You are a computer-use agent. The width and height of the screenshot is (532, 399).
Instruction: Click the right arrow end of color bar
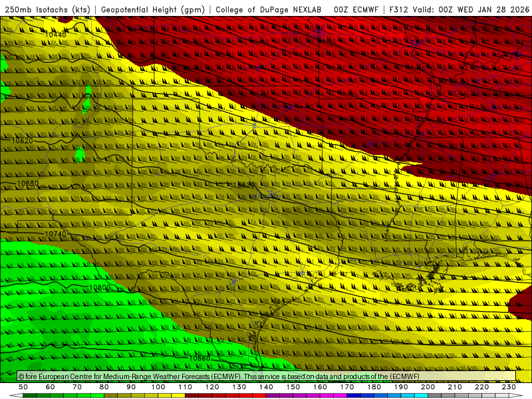click(516, 396)
